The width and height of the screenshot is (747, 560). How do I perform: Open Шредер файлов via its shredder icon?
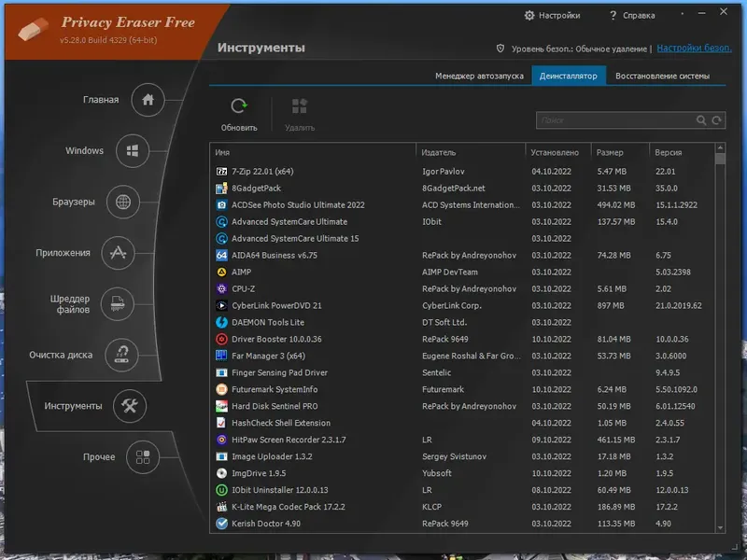(x=116, y=303)
